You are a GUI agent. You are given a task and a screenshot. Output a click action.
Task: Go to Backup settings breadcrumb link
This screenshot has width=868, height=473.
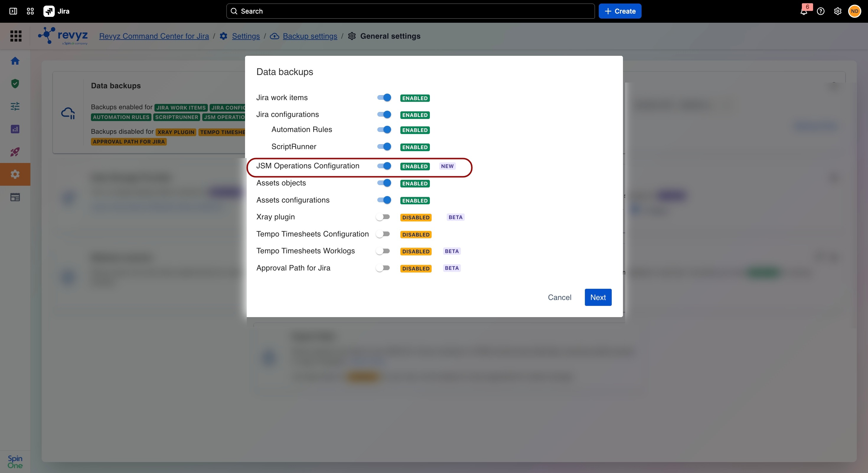(x=310, y=36)
